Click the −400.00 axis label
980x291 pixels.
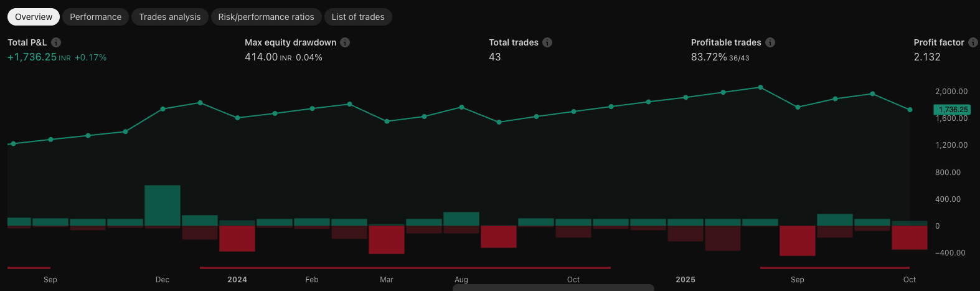pyautogui.click(x=951, y=253)
